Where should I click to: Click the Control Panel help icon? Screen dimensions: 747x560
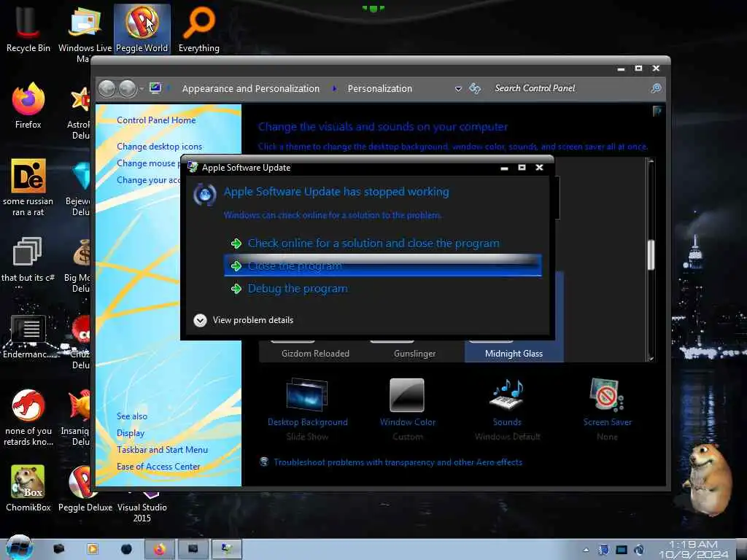click(657, 111)
